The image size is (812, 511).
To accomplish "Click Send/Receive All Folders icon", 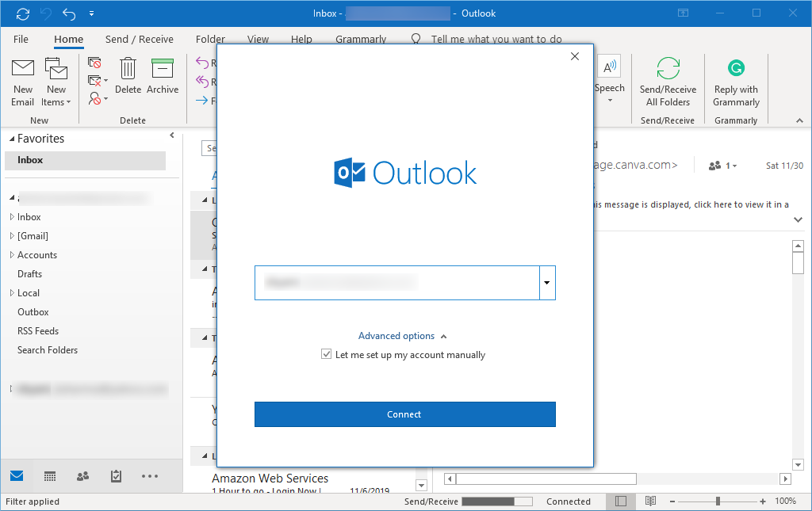I will click(x=668, y=68).
